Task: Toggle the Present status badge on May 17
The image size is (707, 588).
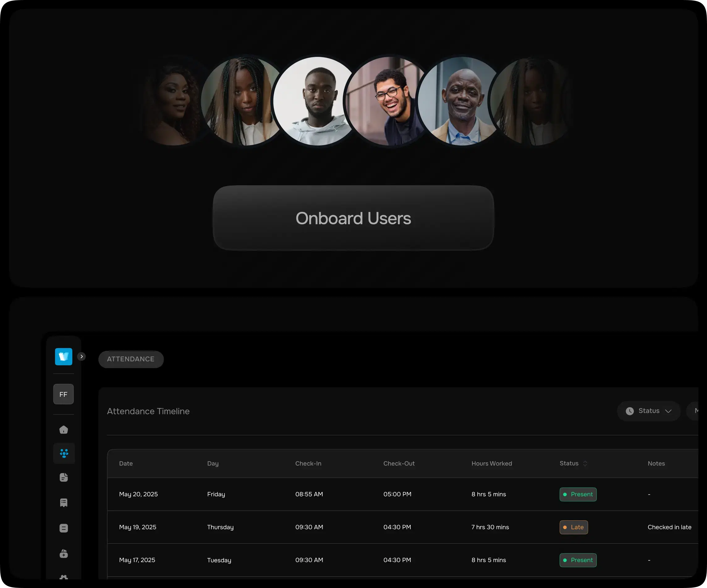Action: [578, 560]
